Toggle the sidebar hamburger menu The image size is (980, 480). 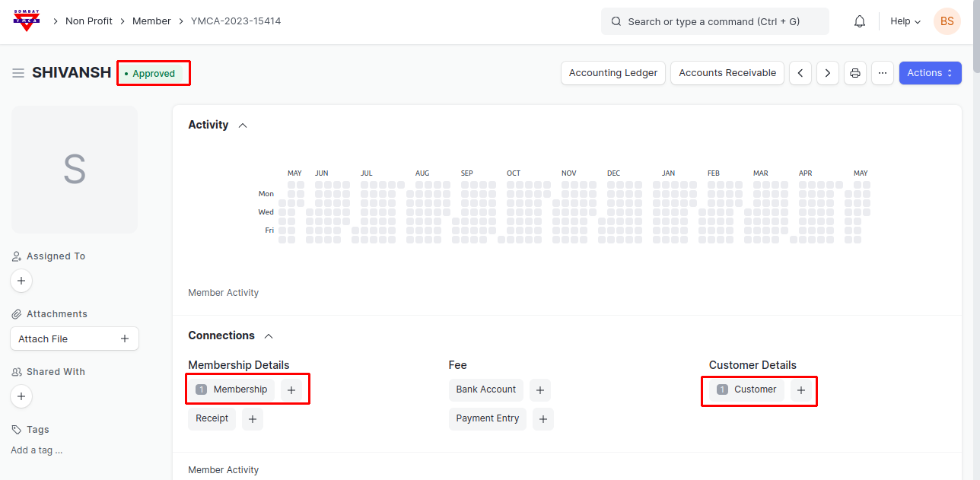pos(18,73)
